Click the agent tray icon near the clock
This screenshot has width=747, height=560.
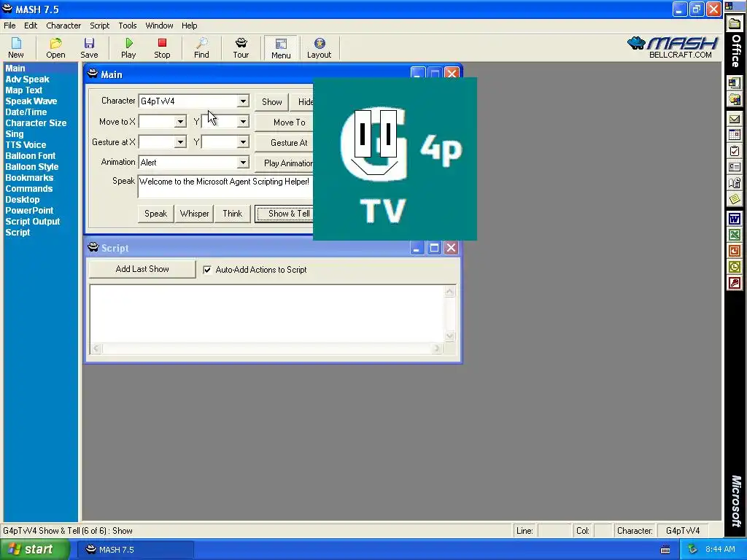pyautogui.click(x=692, y=550)
